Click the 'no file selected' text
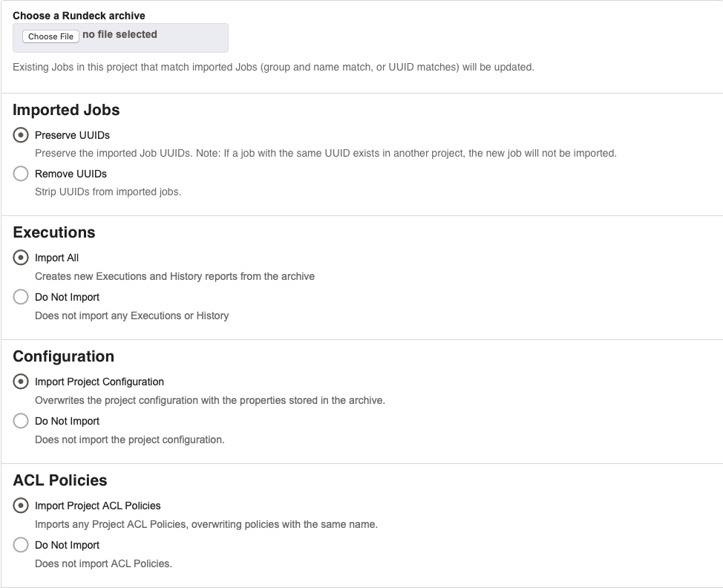723x588 pixels. [120, 34]
